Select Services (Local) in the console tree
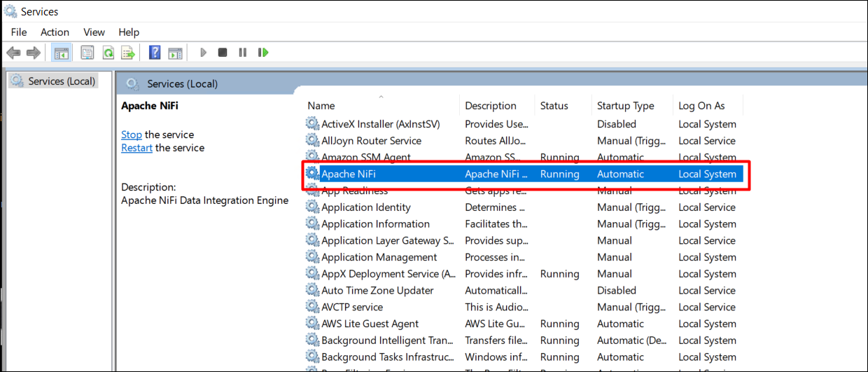 pyautogui.click(x=61, y=81)
